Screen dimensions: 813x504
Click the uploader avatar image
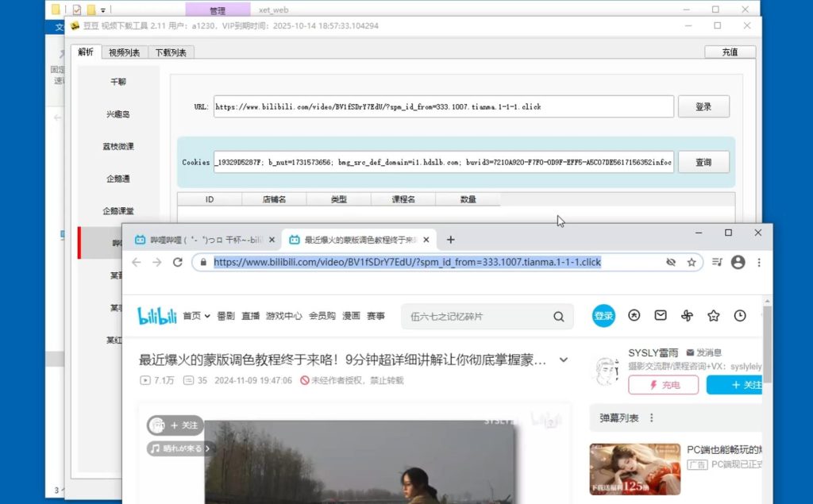[x=607, y=370]
